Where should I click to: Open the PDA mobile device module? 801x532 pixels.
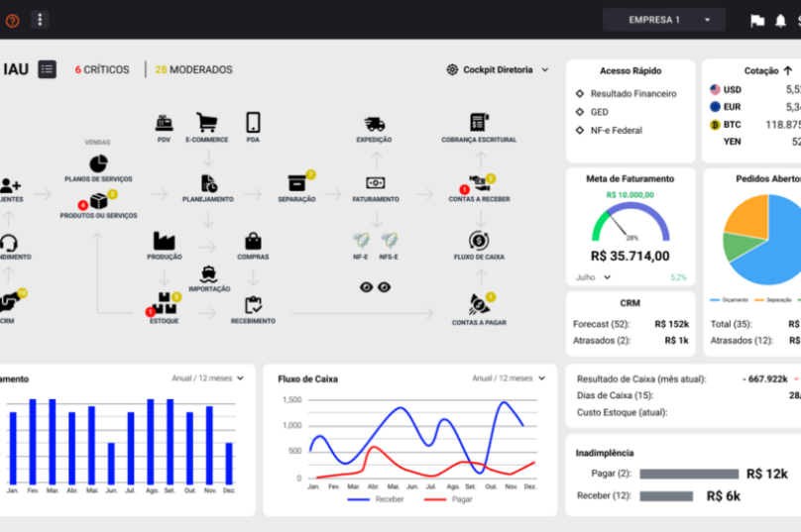253,123
